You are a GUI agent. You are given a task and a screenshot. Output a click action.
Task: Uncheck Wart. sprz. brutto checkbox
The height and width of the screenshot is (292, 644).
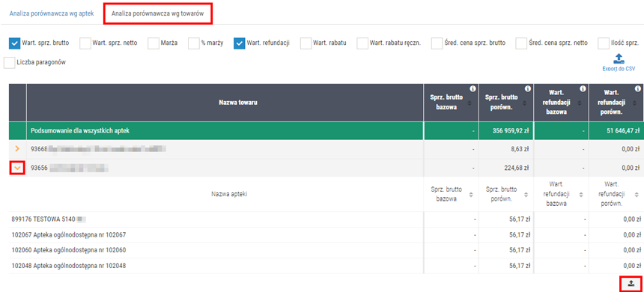(x=14, y=43)
